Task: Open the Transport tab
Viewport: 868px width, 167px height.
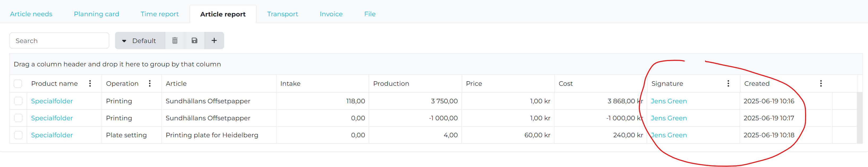Action: pos(282,14)
